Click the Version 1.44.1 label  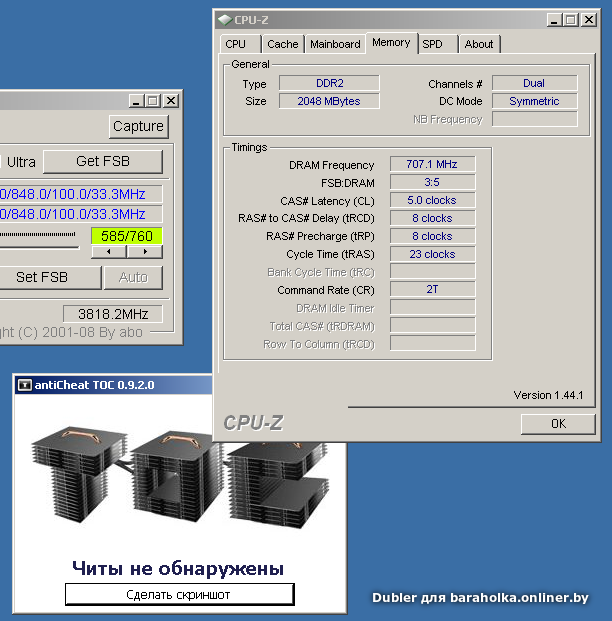548,395
